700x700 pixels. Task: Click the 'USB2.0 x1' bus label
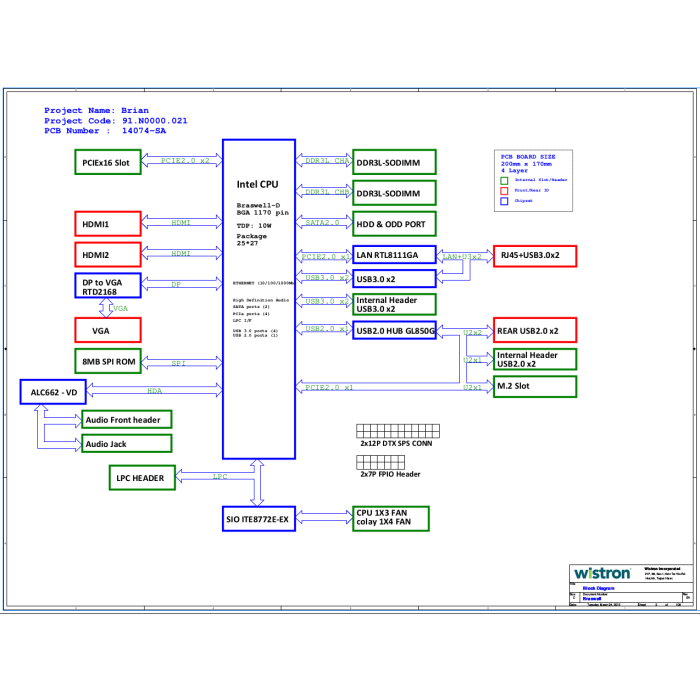pyautogui.click(x=327, y=329)
